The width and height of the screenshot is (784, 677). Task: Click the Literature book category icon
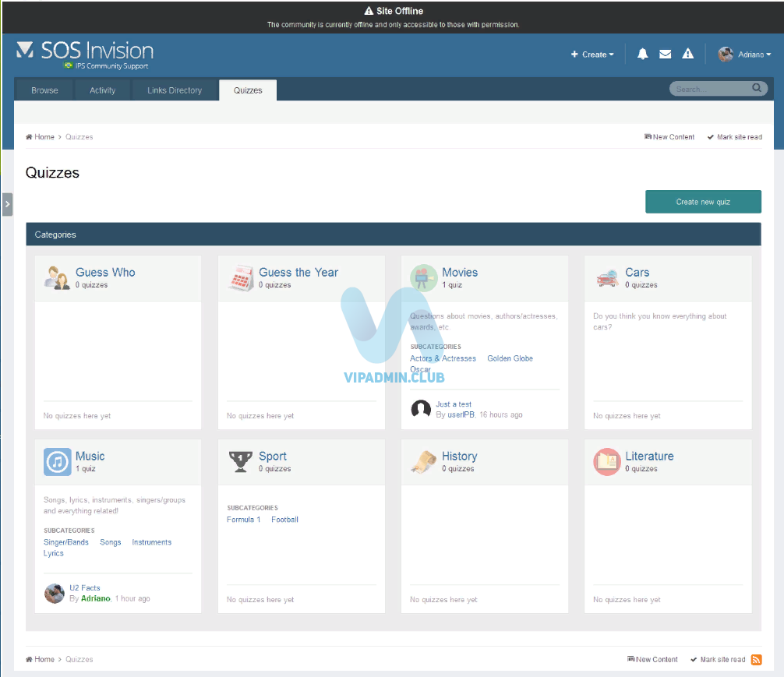click(x=607, y=461)
